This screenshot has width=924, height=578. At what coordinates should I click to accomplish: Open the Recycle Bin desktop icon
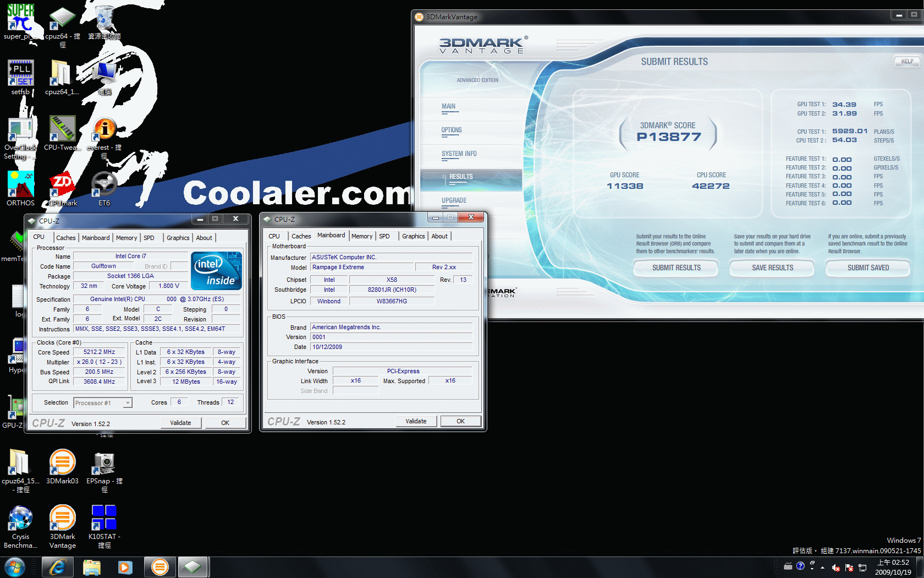pos(104,22)
